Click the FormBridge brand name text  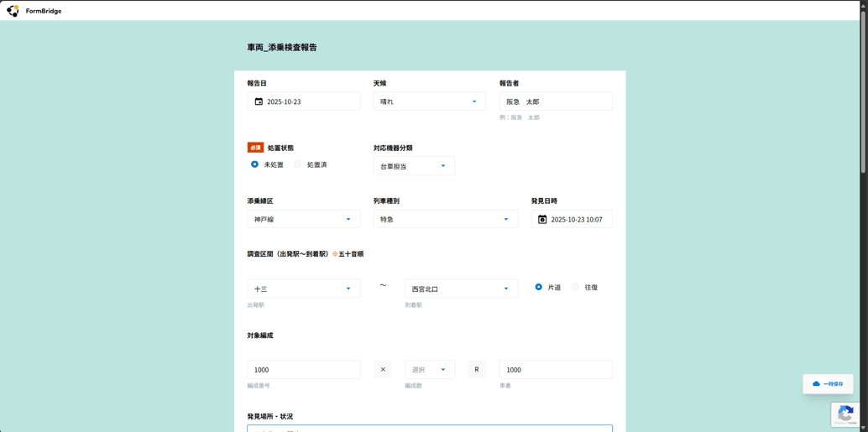click(x=44, y=11)
